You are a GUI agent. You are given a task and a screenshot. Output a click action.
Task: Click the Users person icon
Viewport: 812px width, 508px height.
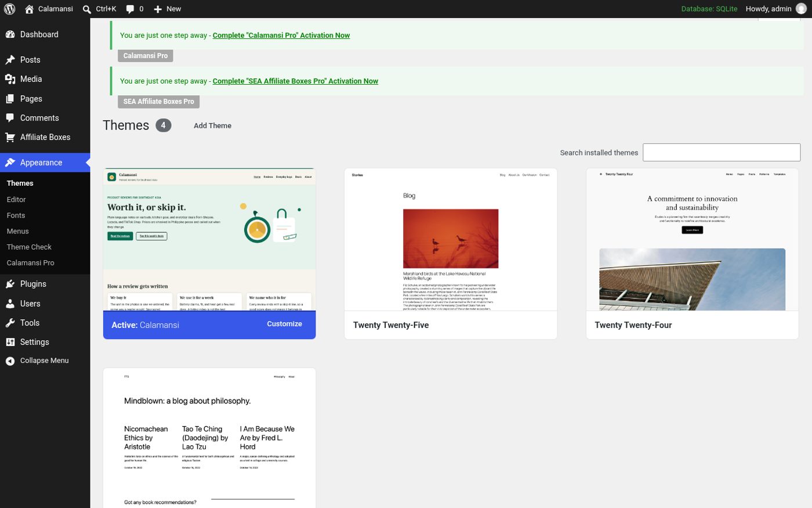(x=10, y=304)
